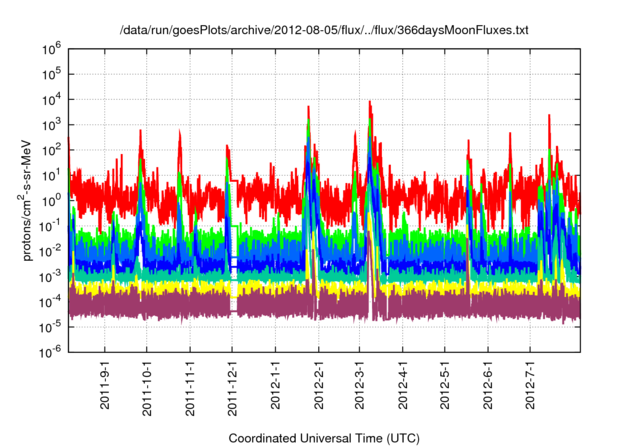Viewport: 640px width, 448px height.
Task: Select the 2012-3-1 date tick label
Action: point(360,388)
